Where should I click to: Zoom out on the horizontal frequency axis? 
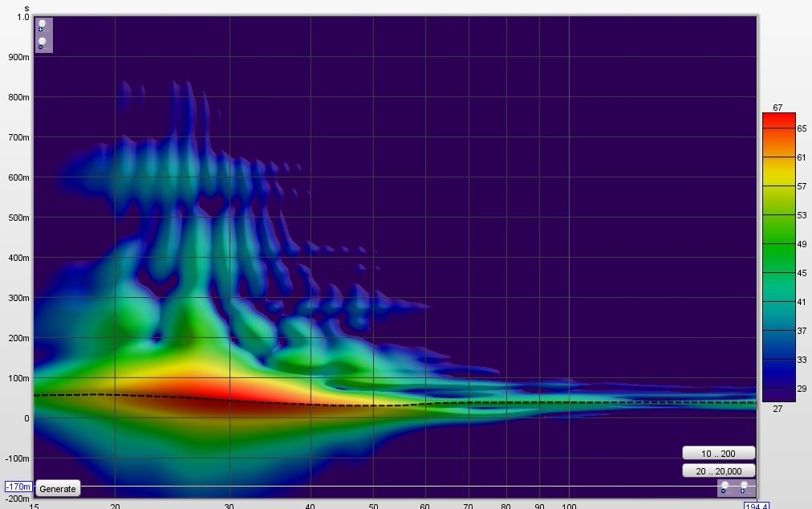tap(725, 488)
